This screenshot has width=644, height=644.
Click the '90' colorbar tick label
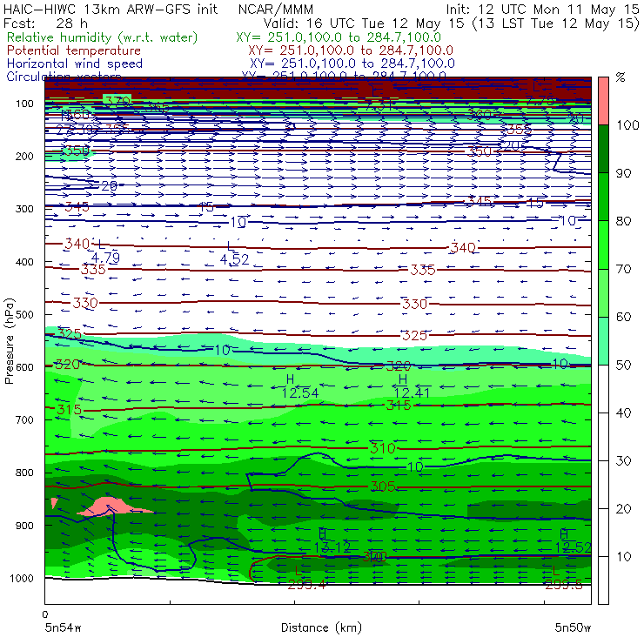point(623,173)
